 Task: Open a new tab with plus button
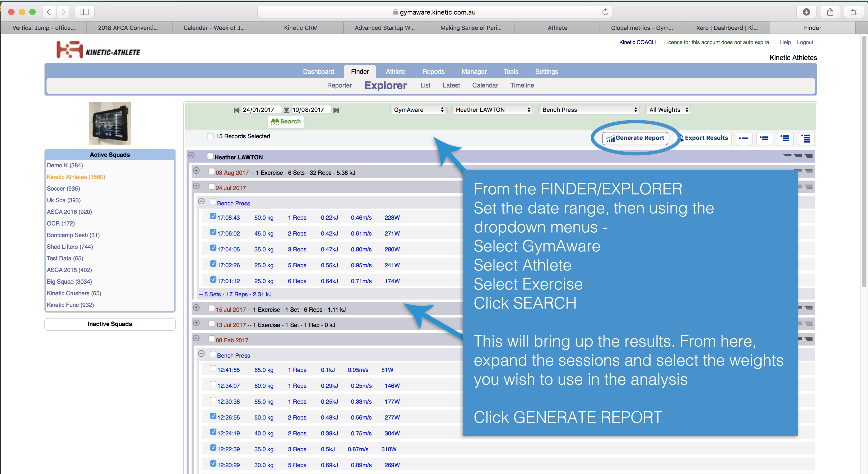coord(862,28)
